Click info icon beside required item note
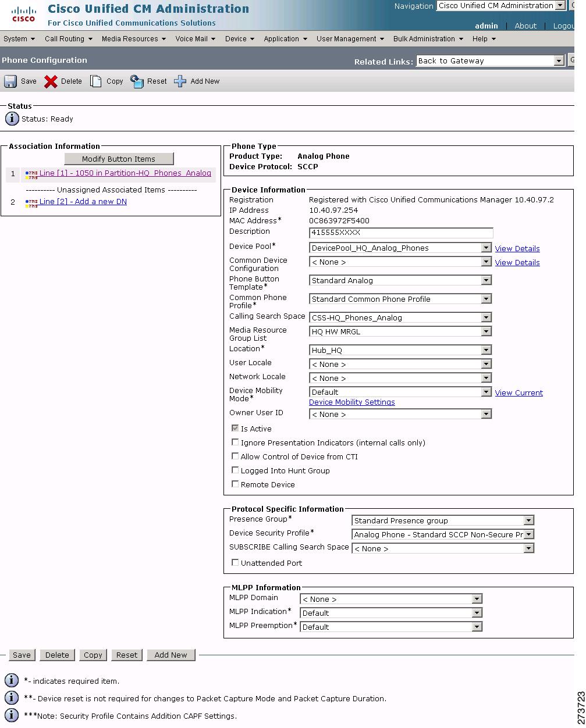 12,680
